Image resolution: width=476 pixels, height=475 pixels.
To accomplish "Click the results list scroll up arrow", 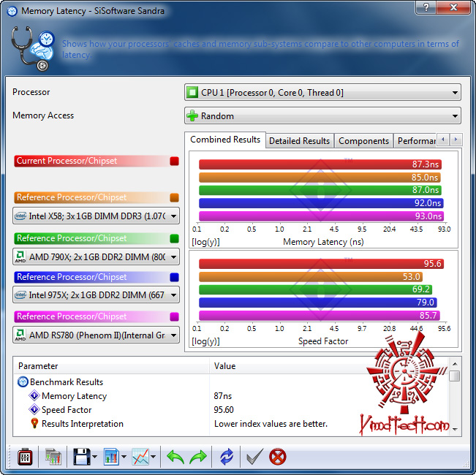I will [x=455, y=363].
